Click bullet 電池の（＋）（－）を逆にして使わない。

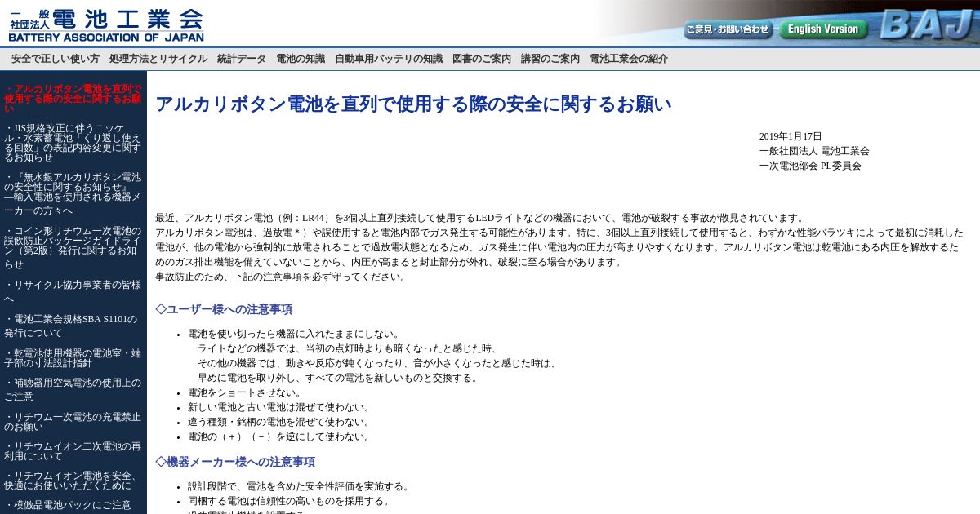coord(279,436)
